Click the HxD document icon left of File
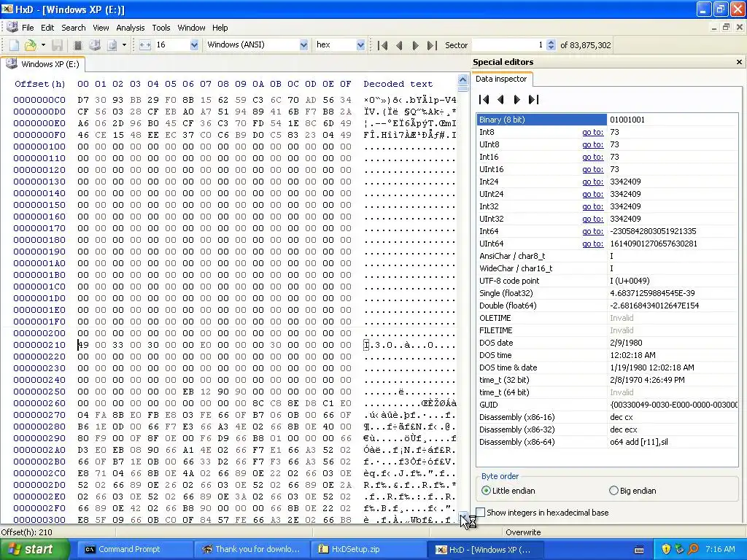 12,27
